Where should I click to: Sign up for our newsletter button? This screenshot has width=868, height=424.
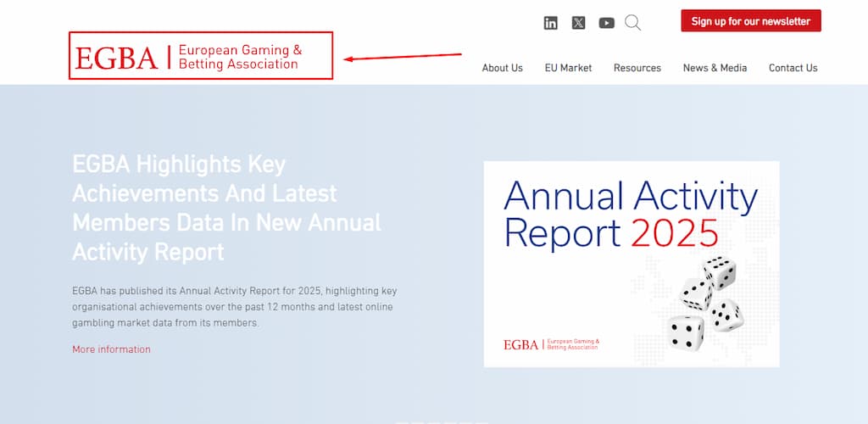tap(751, 21)
